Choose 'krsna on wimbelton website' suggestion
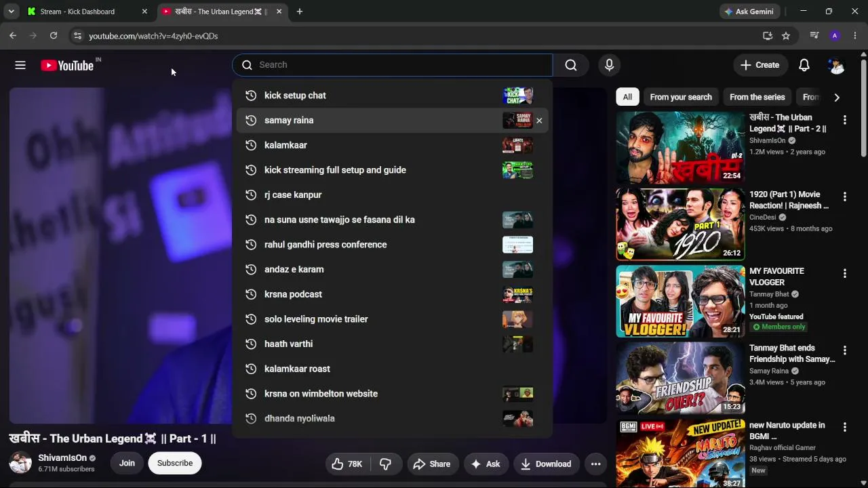Viewport: 868px width, 488px height. (x=392, y=394)
